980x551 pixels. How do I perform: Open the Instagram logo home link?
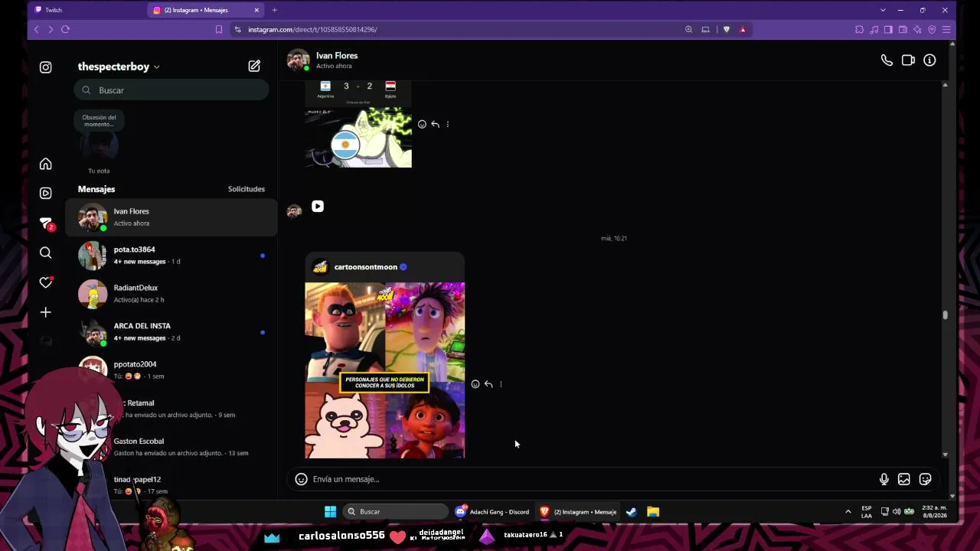tap(46, 67)
